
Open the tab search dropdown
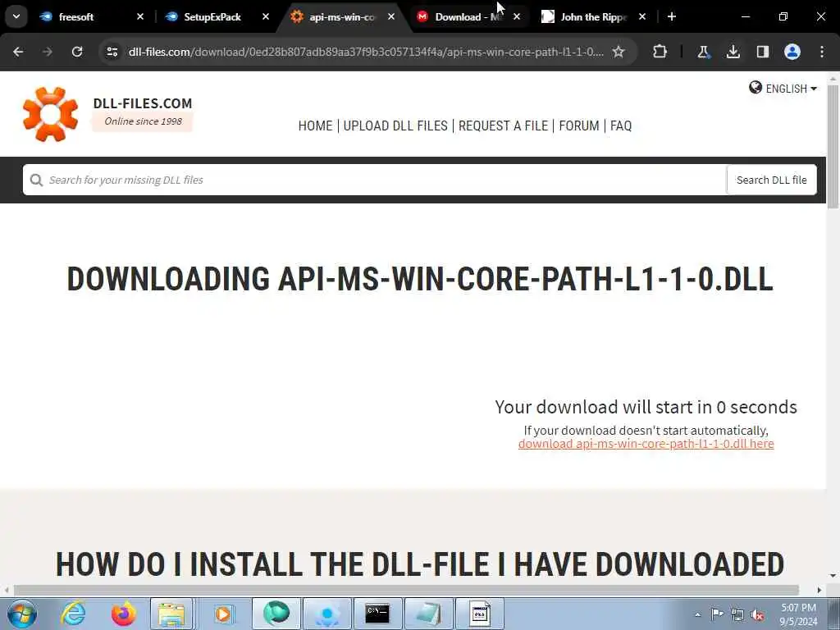coord(16,16)
